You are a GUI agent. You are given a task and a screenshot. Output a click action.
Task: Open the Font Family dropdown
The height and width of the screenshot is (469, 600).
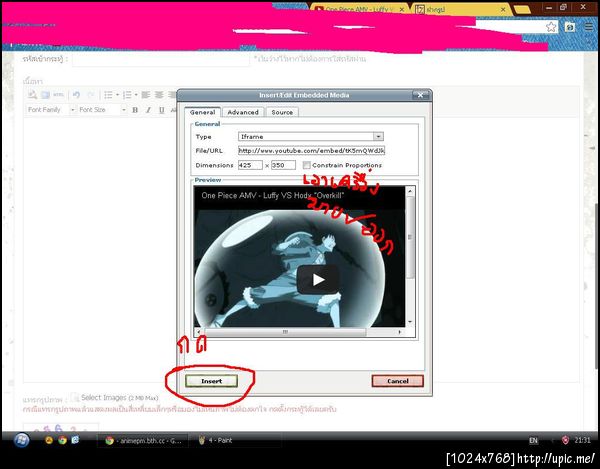coord(51,110)
